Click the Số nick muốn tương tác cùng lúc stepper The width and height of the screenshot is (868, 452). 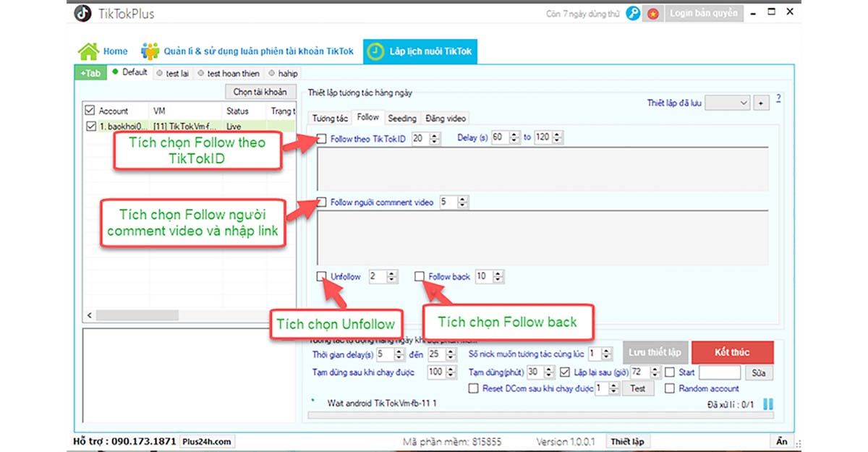(x=601, y=354)
